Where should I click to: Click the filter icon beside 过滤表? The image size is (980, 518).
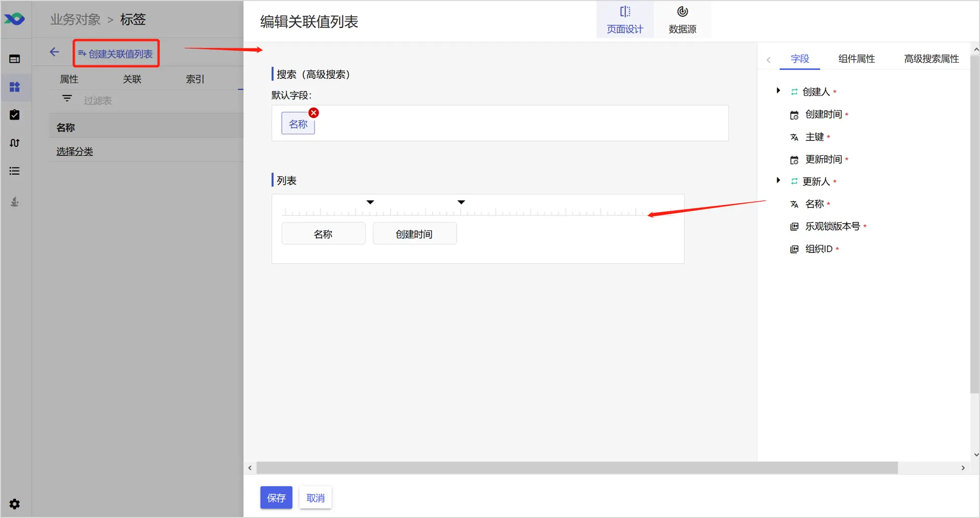[x=67, y=98]
